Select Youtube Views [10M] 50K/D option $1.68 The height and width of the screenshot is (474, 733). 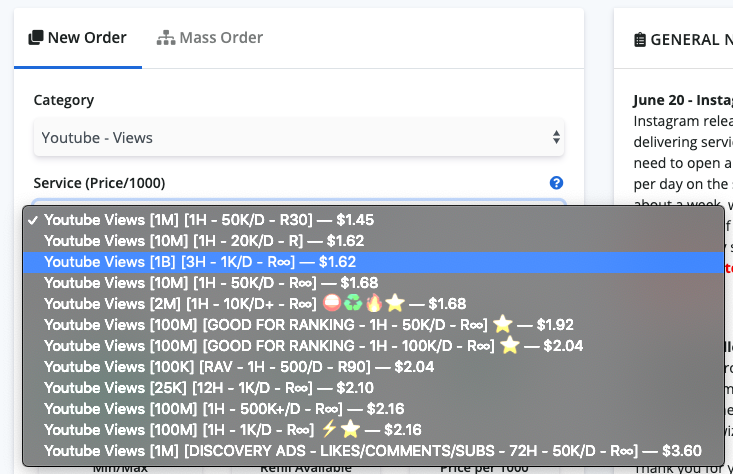pos(374,283)
